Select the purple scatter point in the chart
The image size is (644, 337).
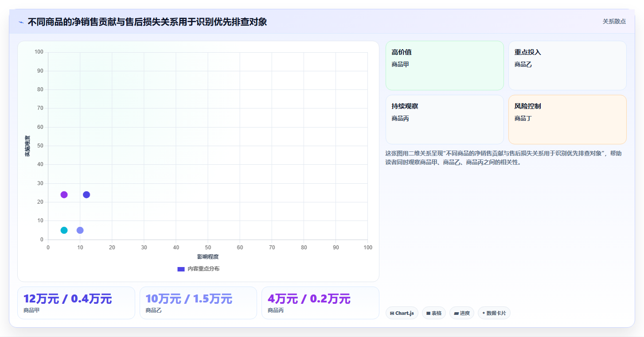64,195
